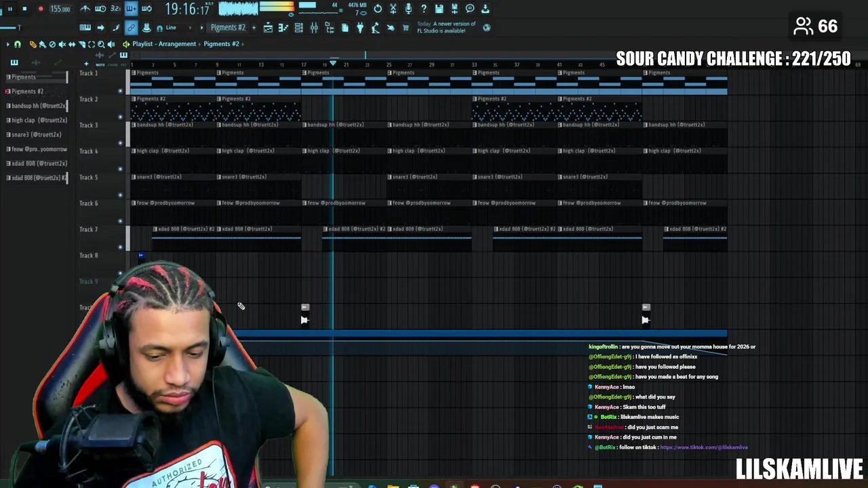Viewport: 868px width, 488px height.
Task: Toggle the 3-2-1 recording countdown
Action: click(x=116, y=9)
